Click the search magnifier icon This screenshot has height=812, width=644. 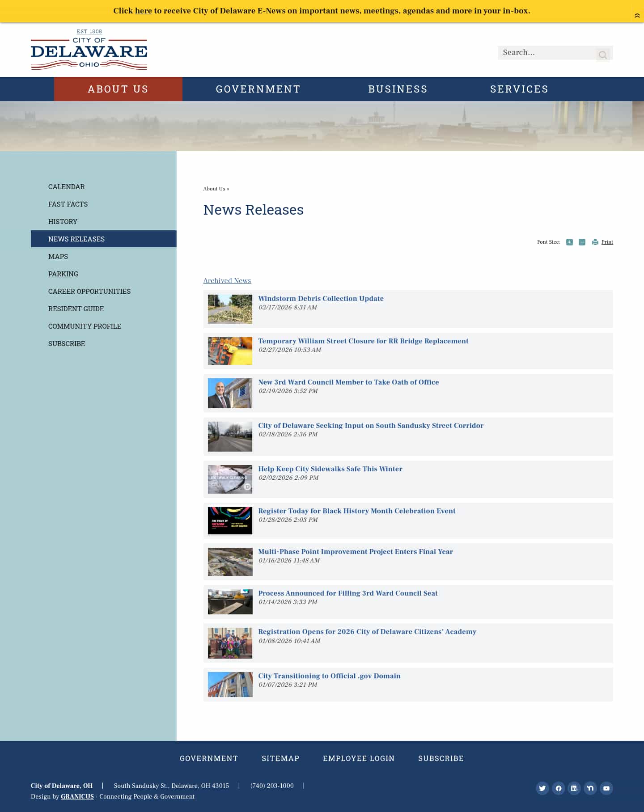[603, 55]
